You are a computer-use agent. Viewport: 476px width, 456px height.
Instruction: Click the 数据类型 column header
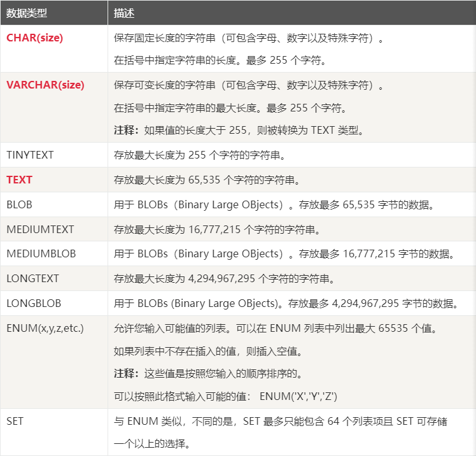pyautogui.click(x=26, y=13)
